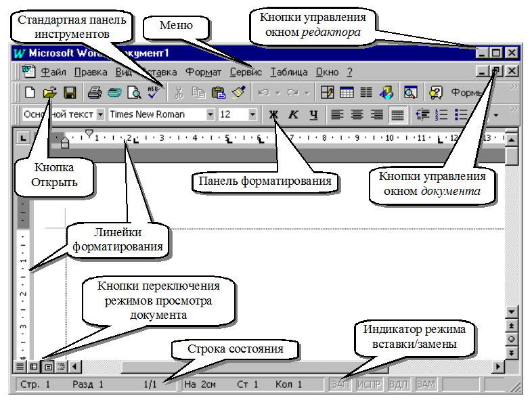Select browse object round button
The width and height of the screenshot is (532, 400).
(x=511, y=339)
